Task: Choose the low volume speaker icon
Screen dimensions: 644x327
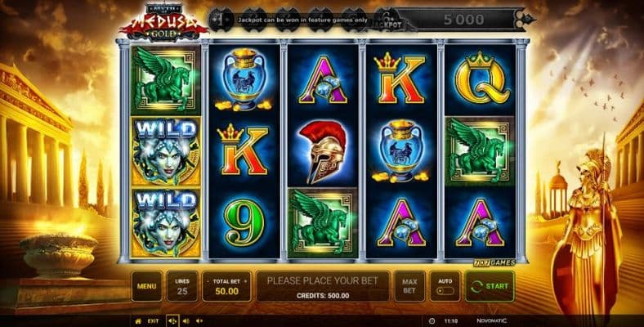Action: pos(199,321)
